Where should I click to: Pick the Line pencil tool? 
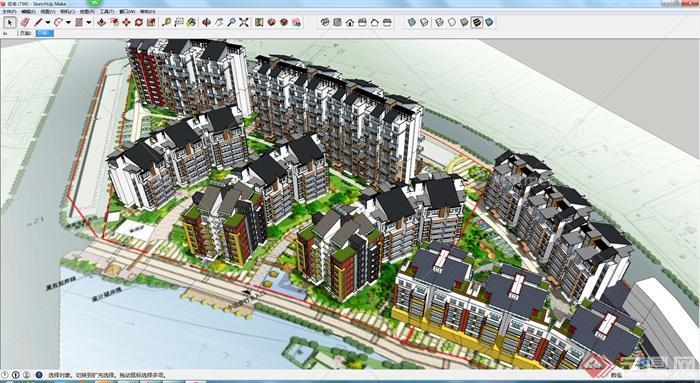coord(38,22)
